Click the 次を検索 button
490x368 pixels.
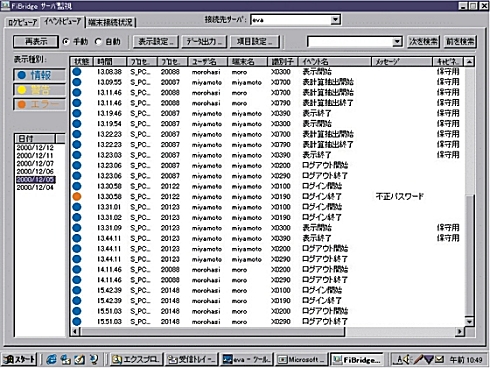pyautogui.click(x=423, y=42)
